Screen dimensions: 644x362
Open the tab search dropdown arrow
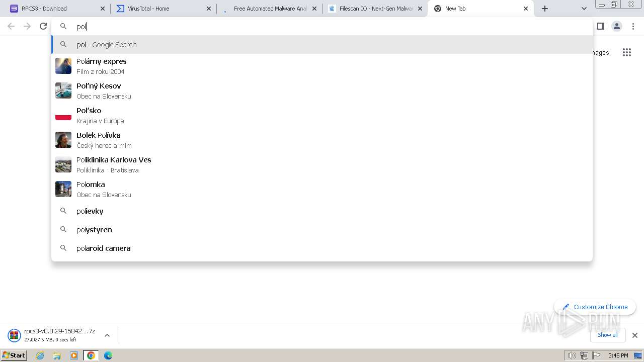pos(584,9)
